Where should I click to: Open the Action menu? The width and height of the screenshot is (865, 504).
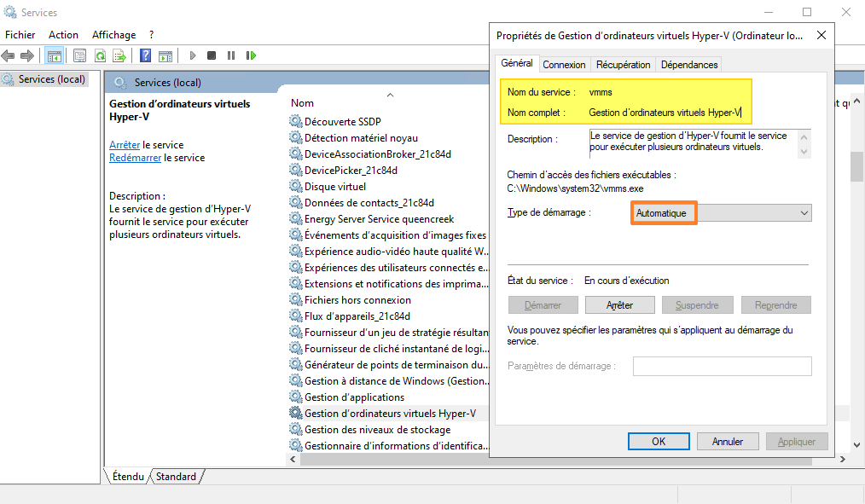(x=63, y=35)
